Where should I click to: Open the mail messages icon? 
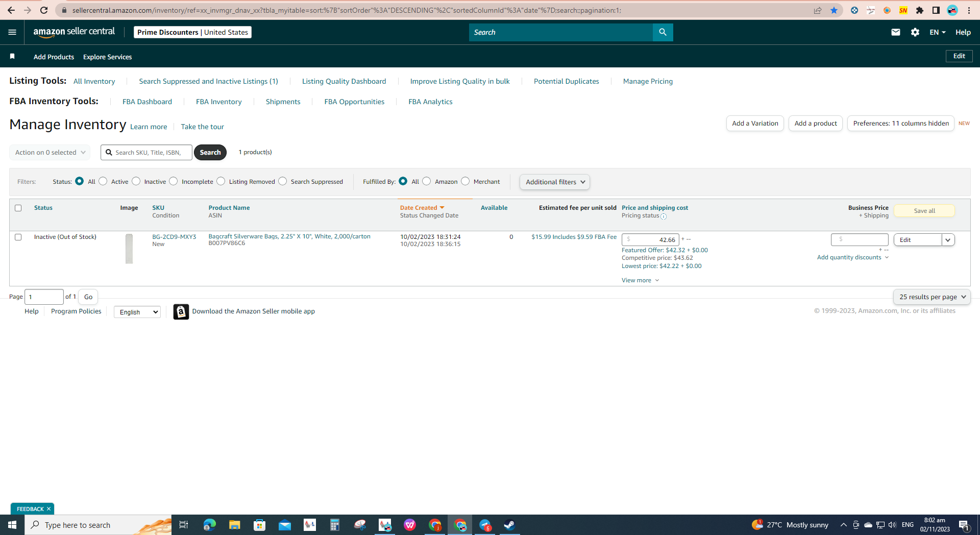point(895,32)
